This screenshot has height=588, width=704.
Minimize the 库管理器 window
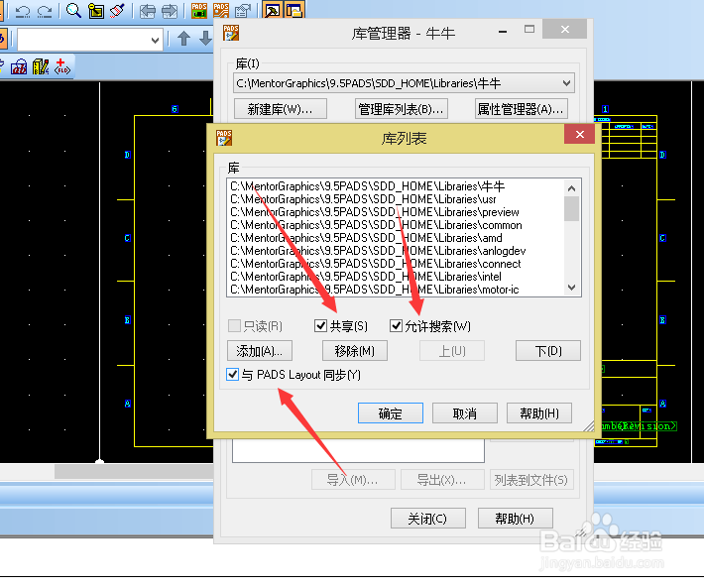pyautogui.click(x=503, y=31)
